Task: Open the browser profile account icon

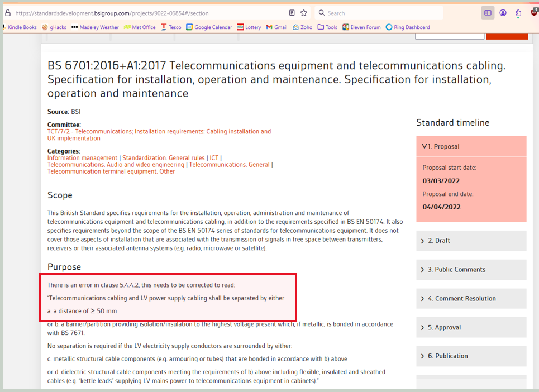Action: coord(503,12)
